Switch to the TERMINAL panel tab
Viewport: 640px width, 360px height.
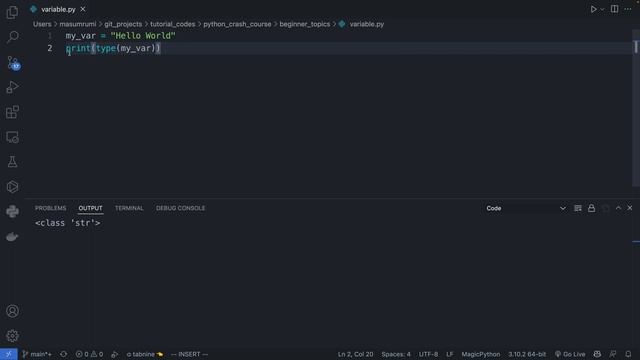pyautogui.click(x=129, y=208)
